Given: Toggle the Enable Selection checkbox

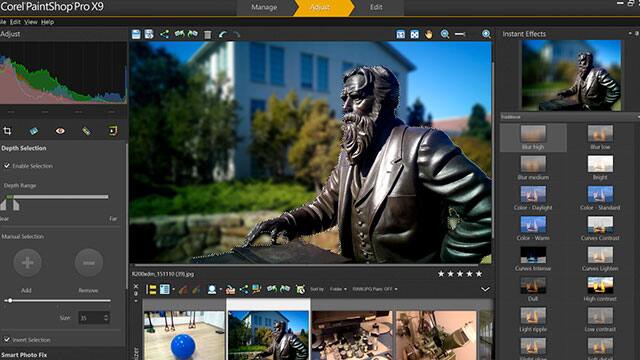Looking at the screenshot, I should 7,166.
